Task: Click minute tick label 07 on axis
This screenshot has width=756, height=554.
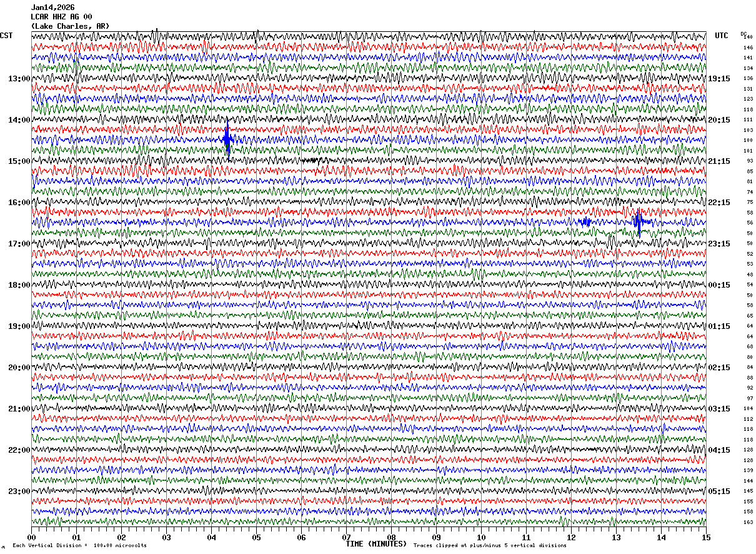Action: pyautogui.click(x=346, y=537)
